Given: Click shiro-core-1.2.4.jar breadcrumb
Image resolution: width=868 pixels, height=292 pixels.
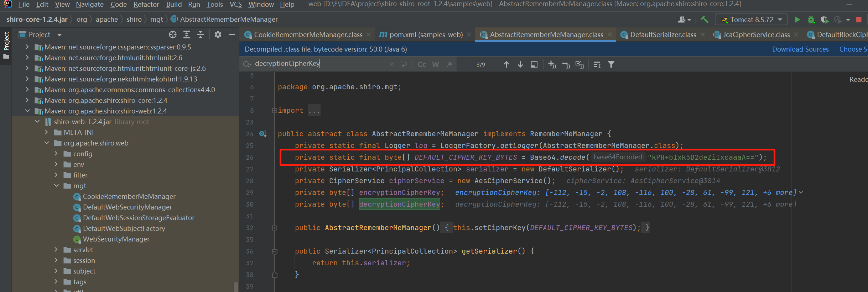Looking at the screenshot, I should click(37, 19).
